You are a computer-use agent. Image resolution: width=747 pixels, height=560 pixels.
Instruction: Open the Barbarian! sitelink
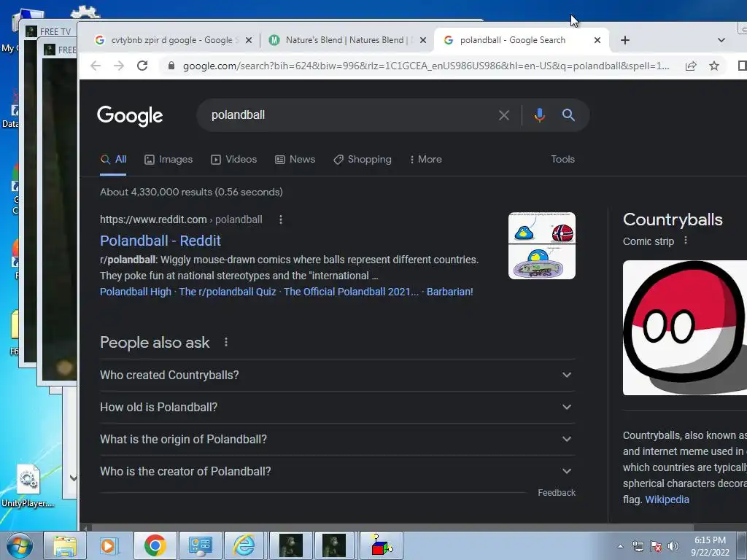click(449, 292)
